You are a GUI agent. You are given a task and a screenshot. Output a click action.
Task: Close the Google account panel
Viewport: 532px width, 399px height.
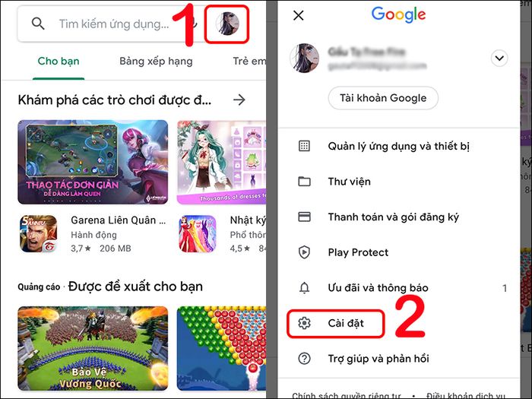tap(299, 15)
